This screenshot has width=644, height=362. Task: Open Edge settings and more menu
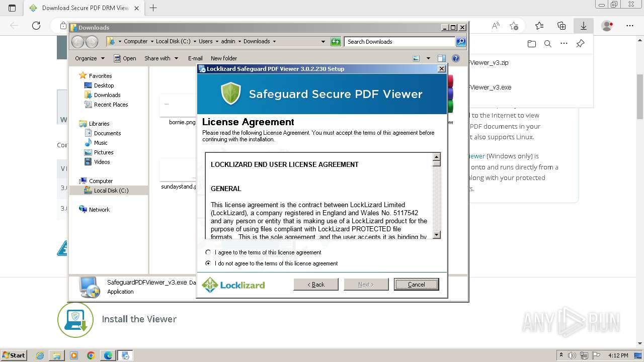629,26
